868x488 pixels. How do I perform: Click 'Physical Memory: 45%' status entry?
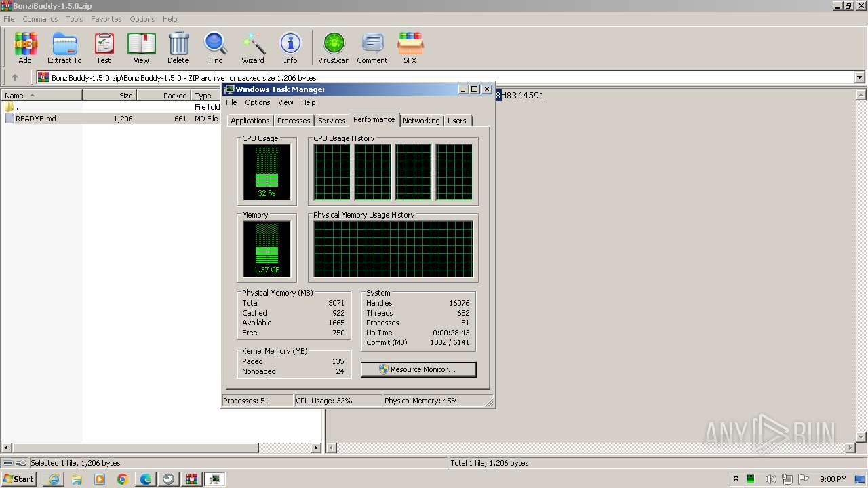coord(421,401)
